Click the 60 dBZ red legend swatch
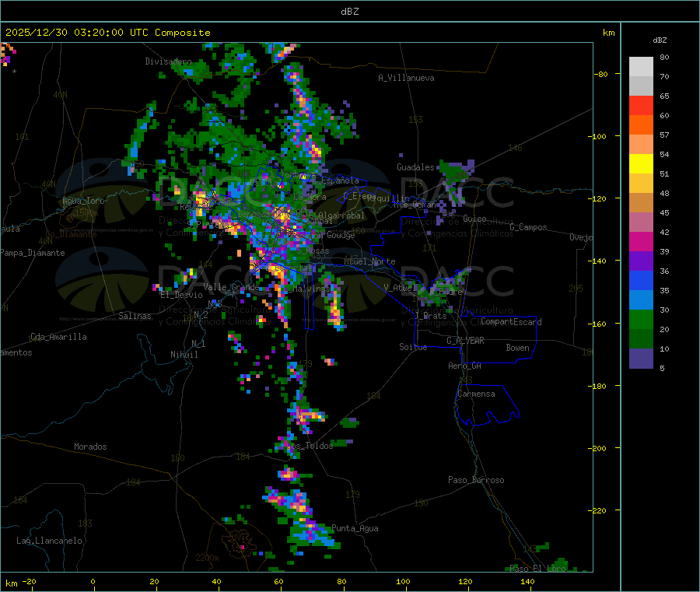This screenshot has width=700, height=592. 641,105
